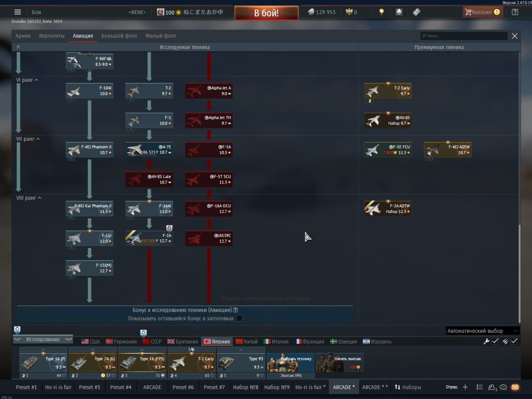
Task: Open the chat bubble icon
Action: point(503,387)
